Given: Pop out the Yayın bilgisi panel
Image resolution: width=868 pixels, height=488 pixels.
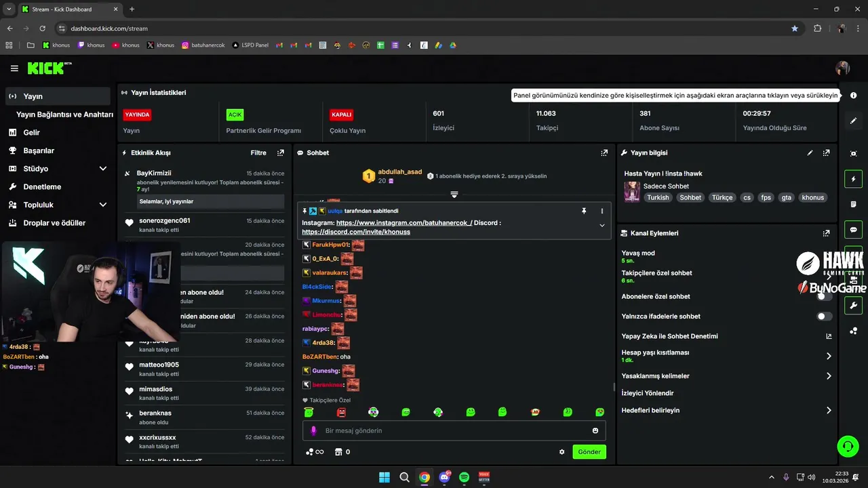Looking at the screenshot, I should click(x=826, y=153).
